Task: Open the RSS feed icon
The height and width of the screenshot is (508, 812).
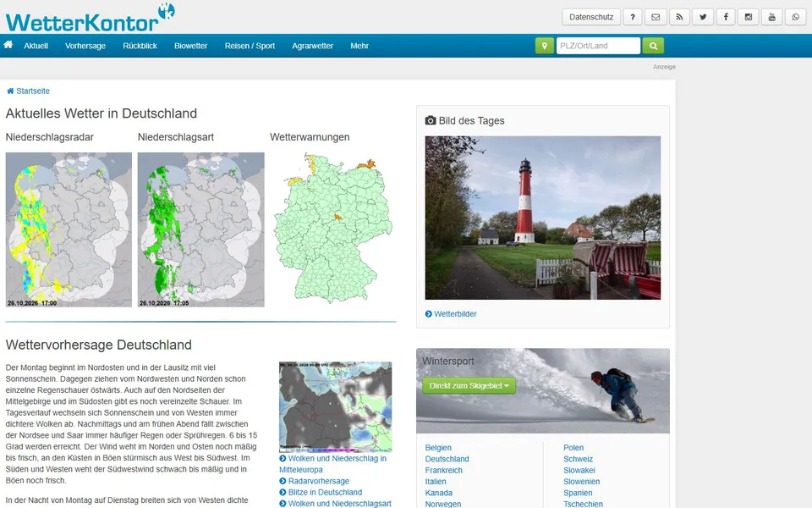Action: point(679,17)
